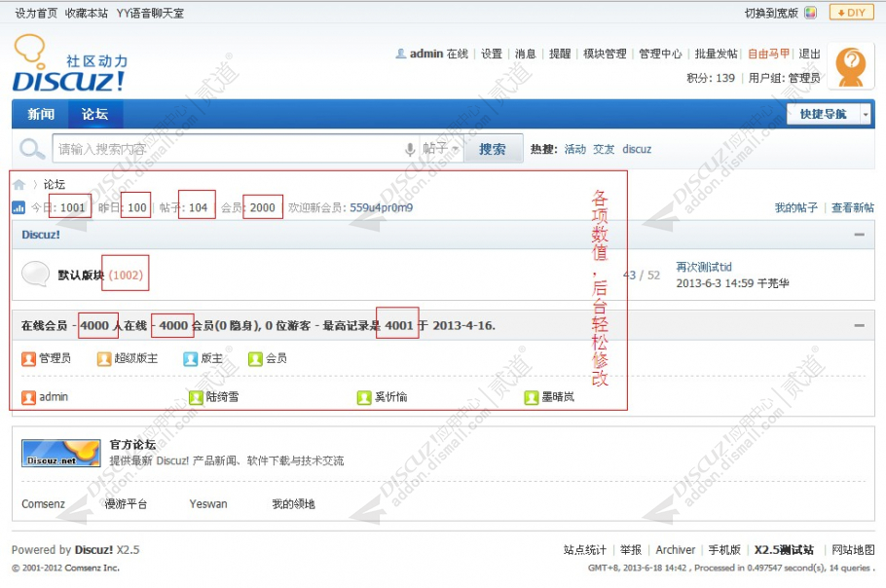Open the 新闻 navigation tab
Image resolution: width=886 pixels, height=588 pixels.
[x=41, y=114]
